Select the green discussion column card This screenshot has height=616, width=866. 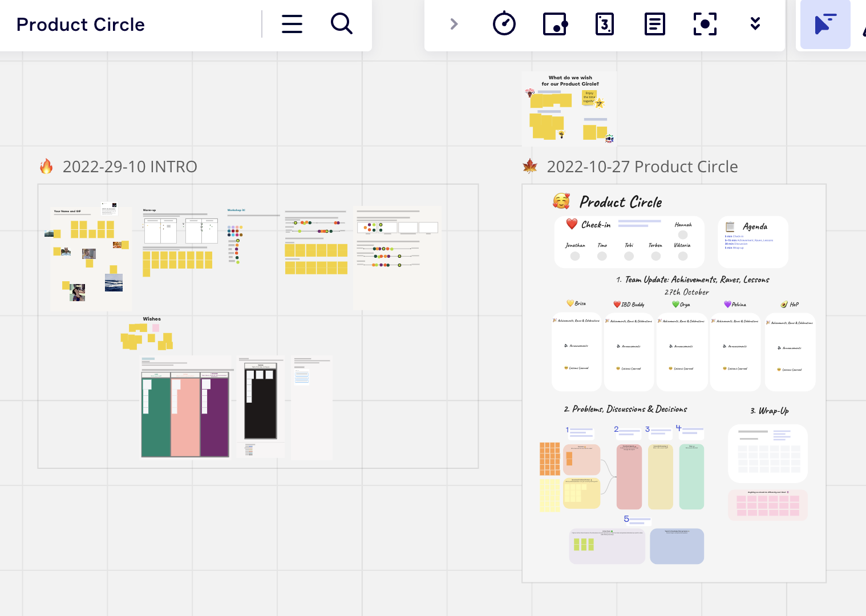pos(691,477)
